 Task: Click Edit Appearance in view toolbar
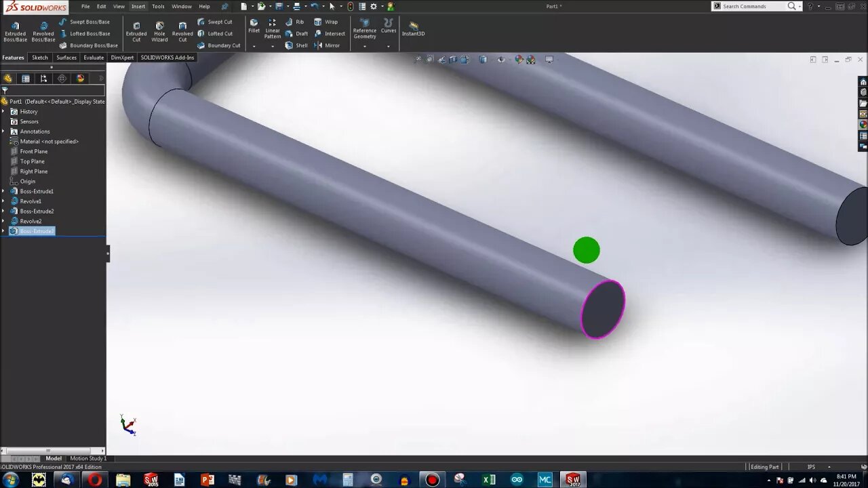(x=519, y=60)
